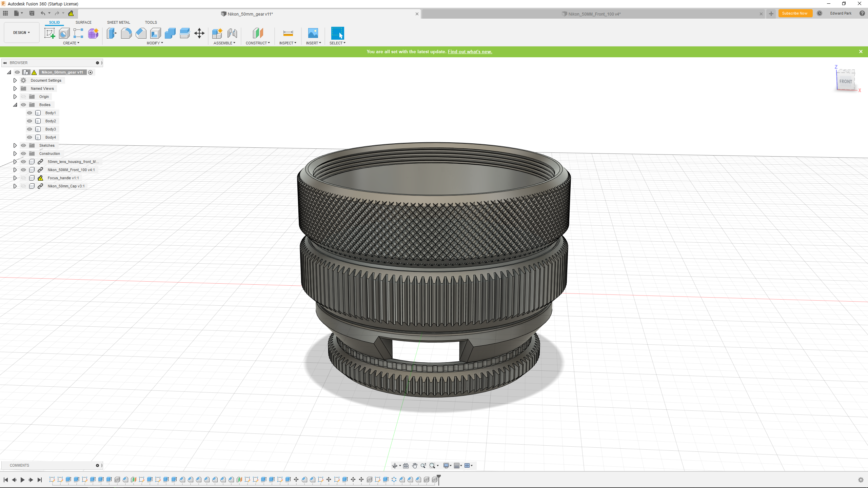Click the Offset Plane construct icon
Viewport: 868px width, 488px height.
pos(258,33)
